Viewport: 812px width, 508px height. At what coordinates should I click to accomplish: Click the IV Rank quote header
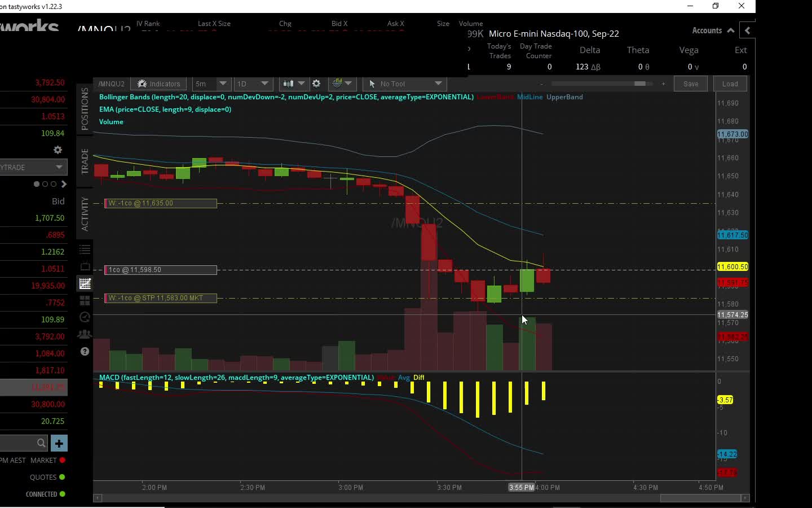coord(148,24)
